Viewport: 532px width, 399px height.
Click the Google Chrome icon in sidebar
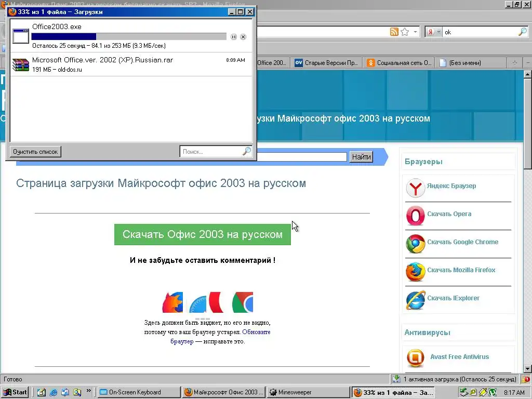click(x=415, y=244)
